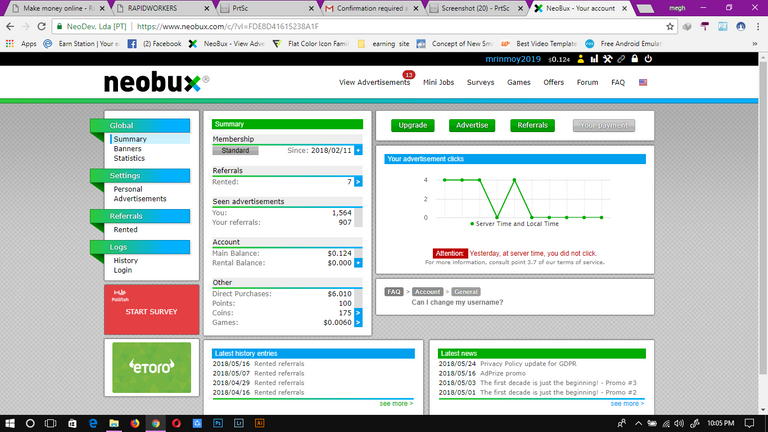Open File Explorer from the taskbar
This screenshot has width=768, height=432.
point(114,423)
